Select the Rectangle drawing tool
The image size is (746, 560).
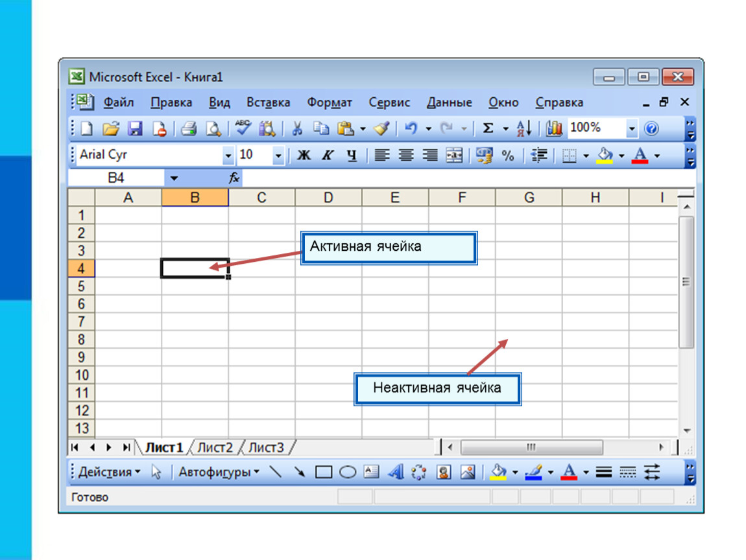coord(324,472)
